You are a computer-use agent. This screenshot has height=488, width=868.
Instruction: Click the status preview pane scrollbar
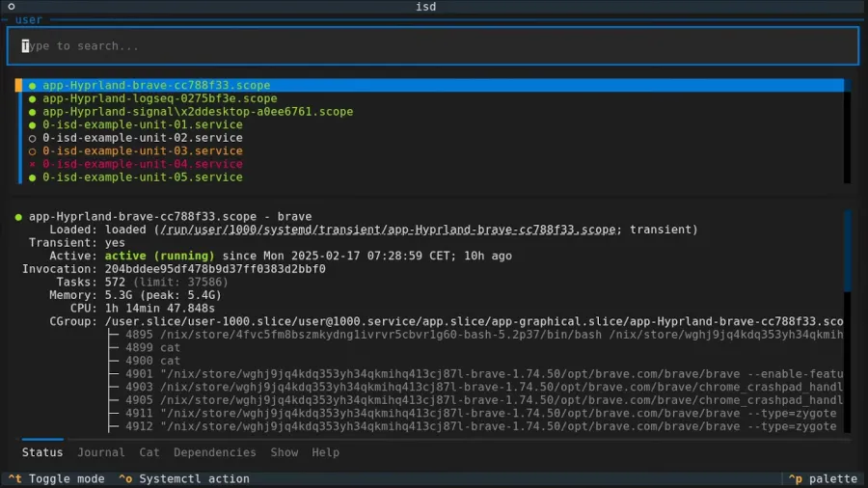click(848, 251)
